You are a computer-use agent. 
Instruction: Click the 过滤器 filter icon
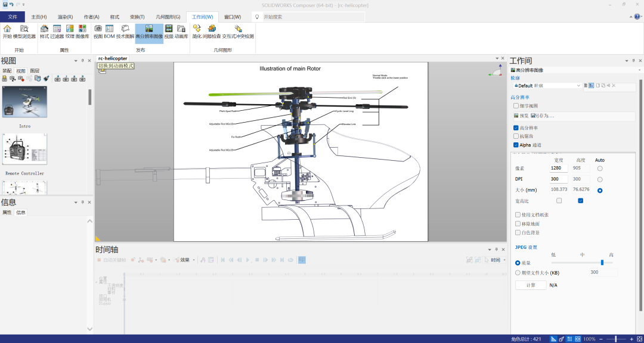pos(57,29)
